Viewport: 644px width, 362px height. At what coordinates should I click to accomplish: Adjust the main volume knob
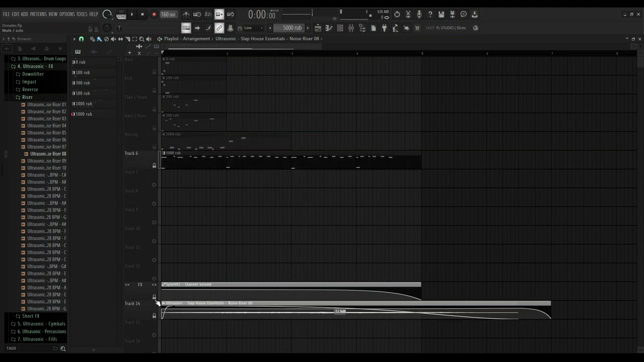pos(107,14)
